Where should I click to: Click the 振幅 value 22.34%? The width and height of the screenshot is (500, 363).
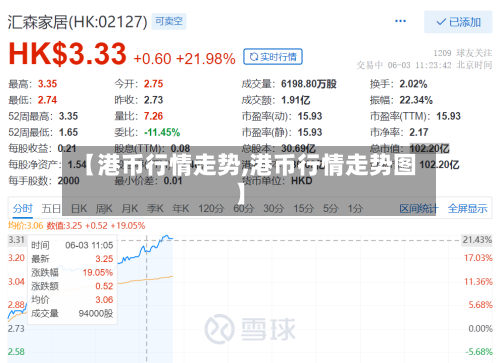point(416,100)
